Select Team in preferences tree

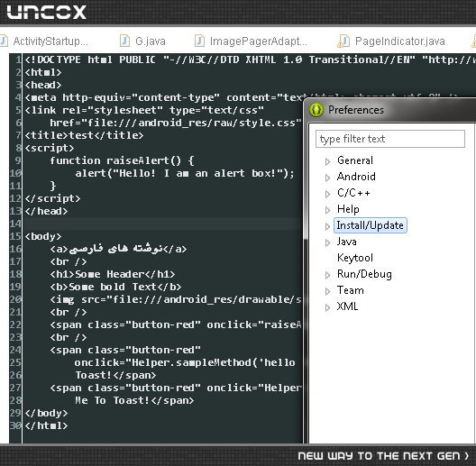tap(351, 290)
